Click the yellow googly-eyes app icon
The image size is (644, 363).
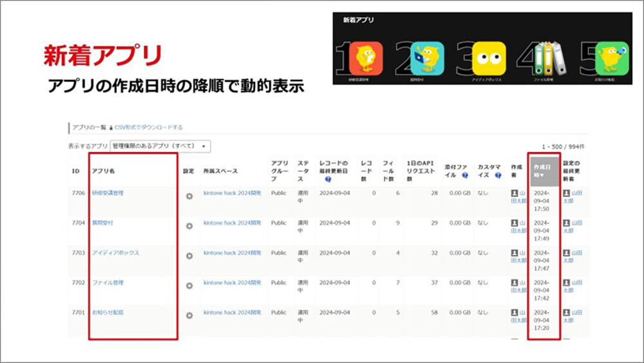tap(489, 59)
